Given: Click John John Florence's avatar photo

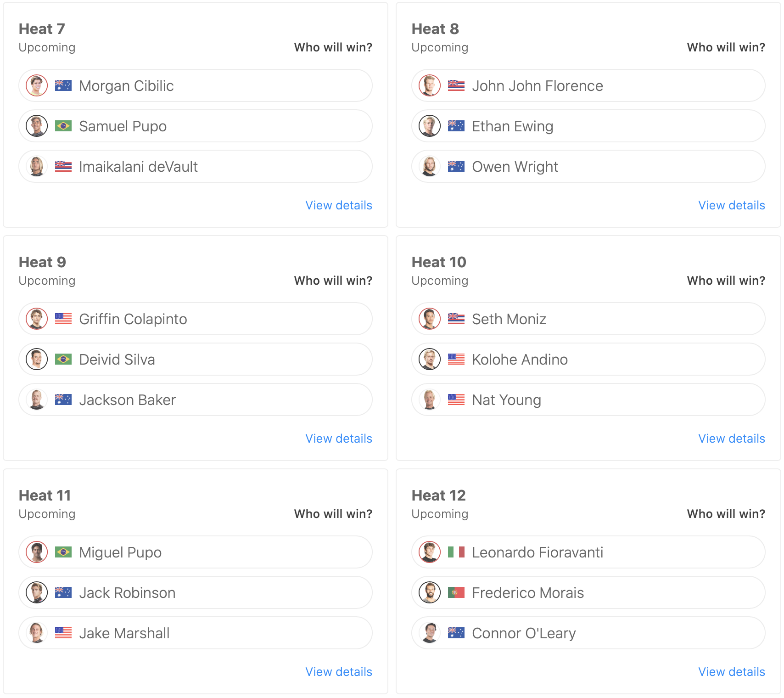Looking at the screenshot, I should point(430,86).
